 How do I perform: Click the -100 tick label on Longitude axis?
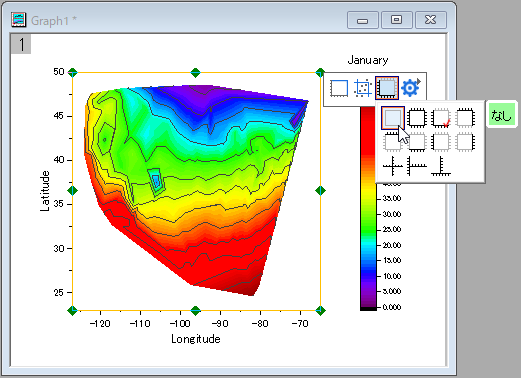[x=180, y=323]
